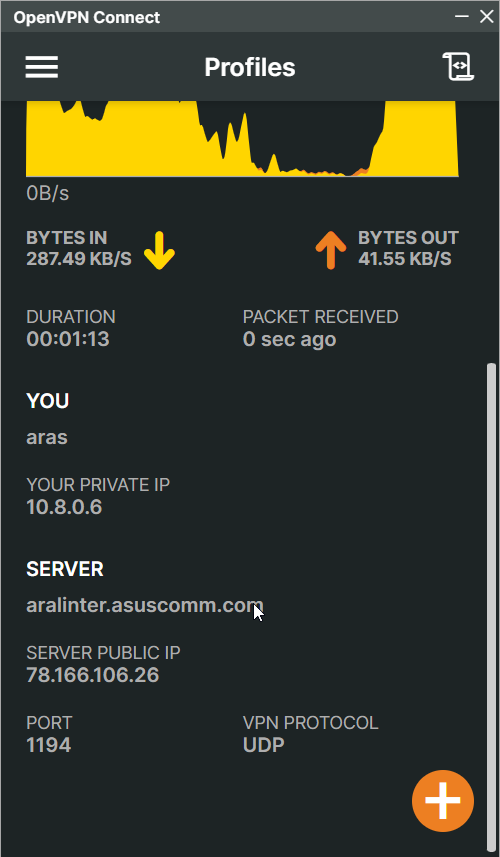Add a new profile with plus button

[x=443, y=801]
